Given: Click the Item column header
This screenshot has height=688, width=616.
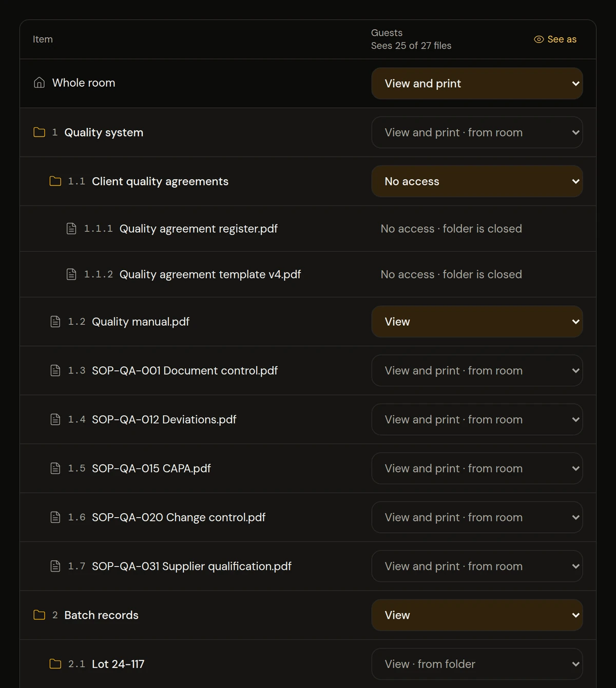Looking at the screenshot, I should (43, 40).
